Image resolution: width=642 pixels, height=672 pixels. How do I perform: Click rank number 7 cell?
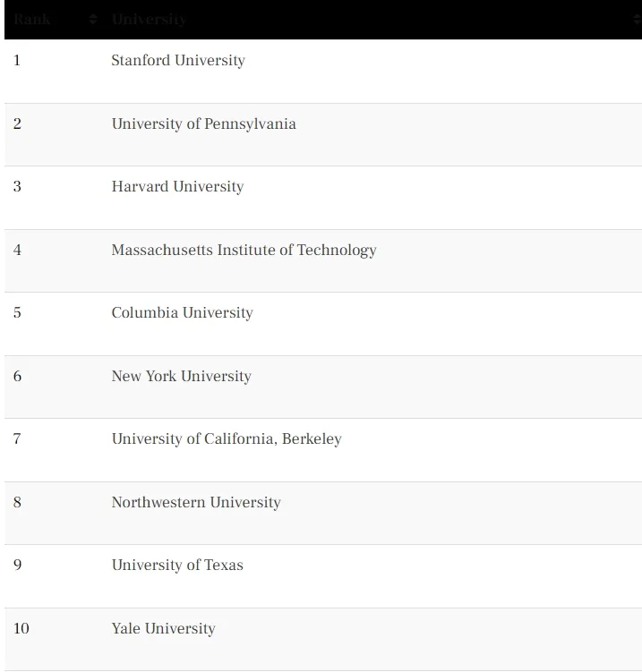click(17, 439)
